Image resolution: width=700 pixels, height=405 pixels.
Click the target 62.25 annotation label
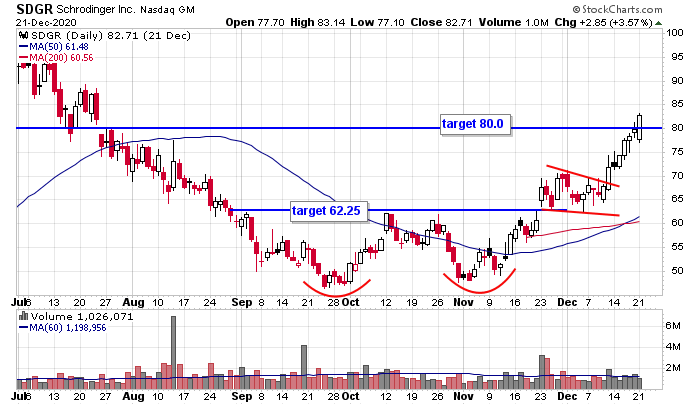[x=329, y=210]
